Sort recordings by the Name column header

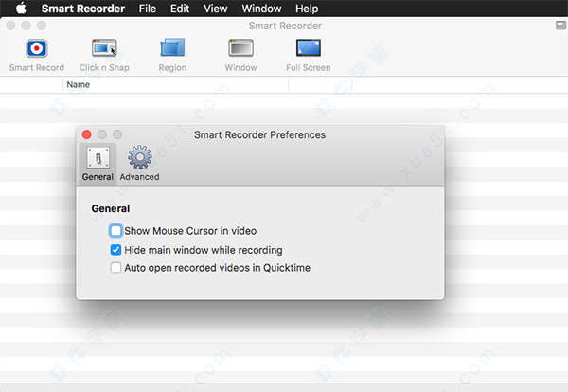click(x=176, y=85)
